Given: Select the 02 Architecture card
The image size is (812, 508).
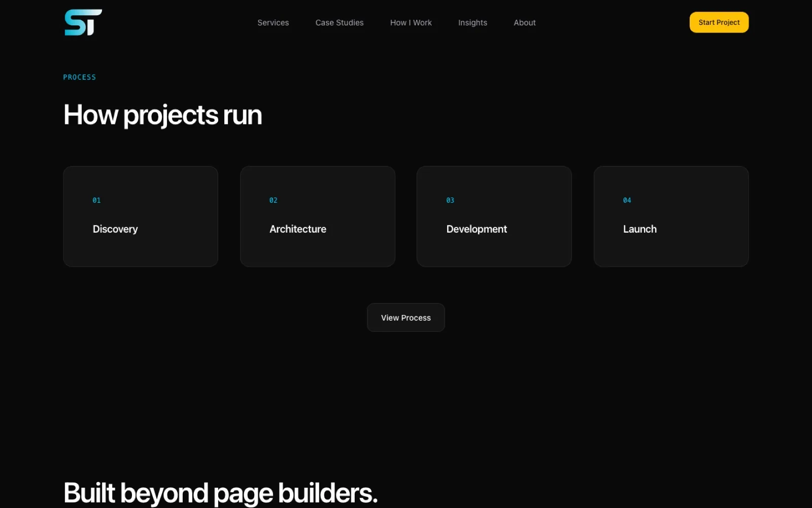Looking at the screenshot, I should 318,216.
